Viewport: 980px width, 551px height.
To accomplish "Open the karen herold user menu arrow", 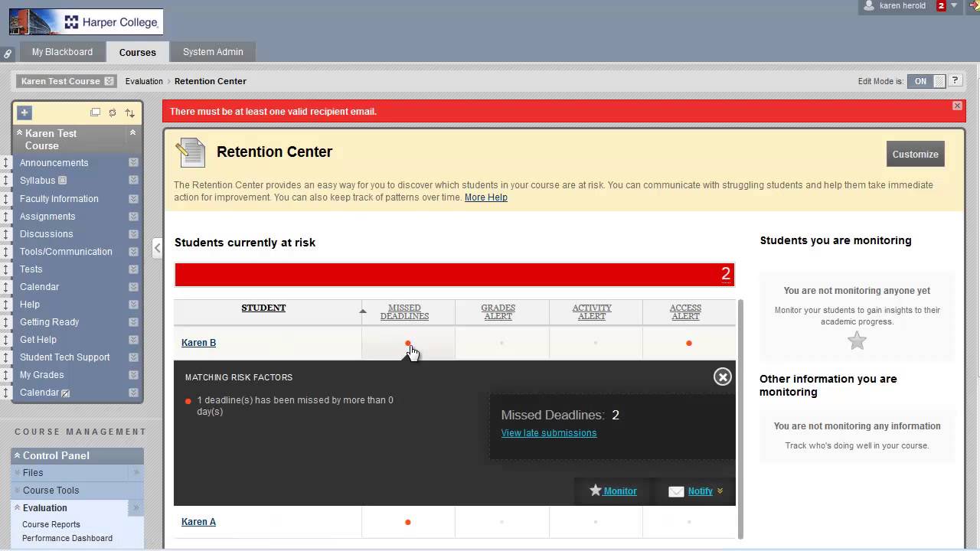I will [x=954, y=5].
